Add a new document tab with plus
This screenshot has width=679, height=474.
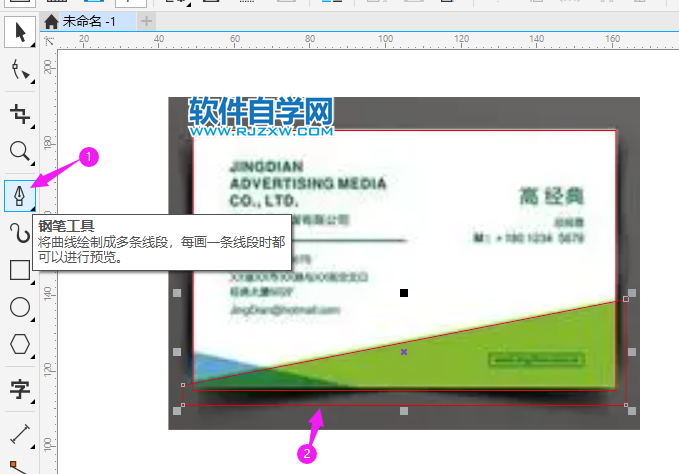click(146, 21)
